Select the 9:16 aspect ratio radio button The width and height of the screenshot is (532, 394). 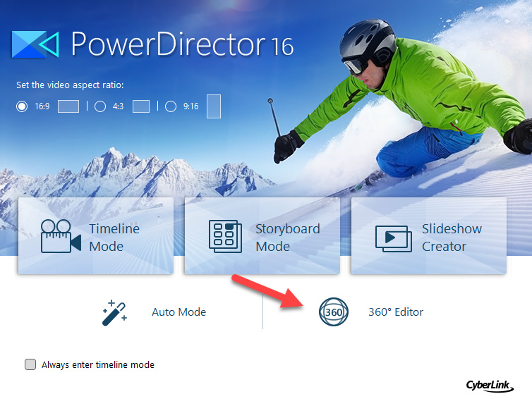(x=171, y=106)
